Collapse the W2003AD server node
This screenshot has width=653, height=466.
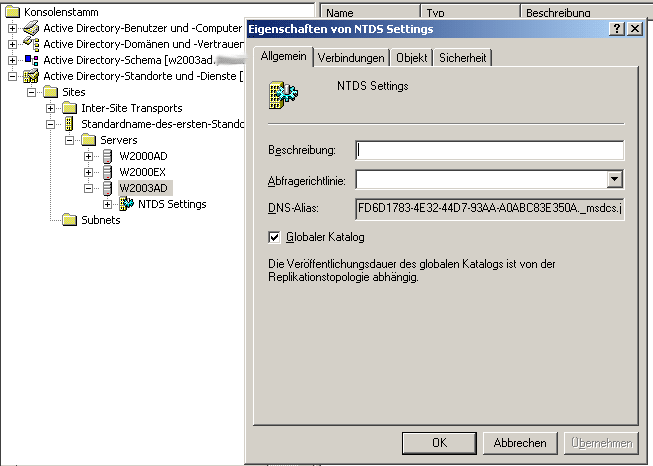coord(89,188)
